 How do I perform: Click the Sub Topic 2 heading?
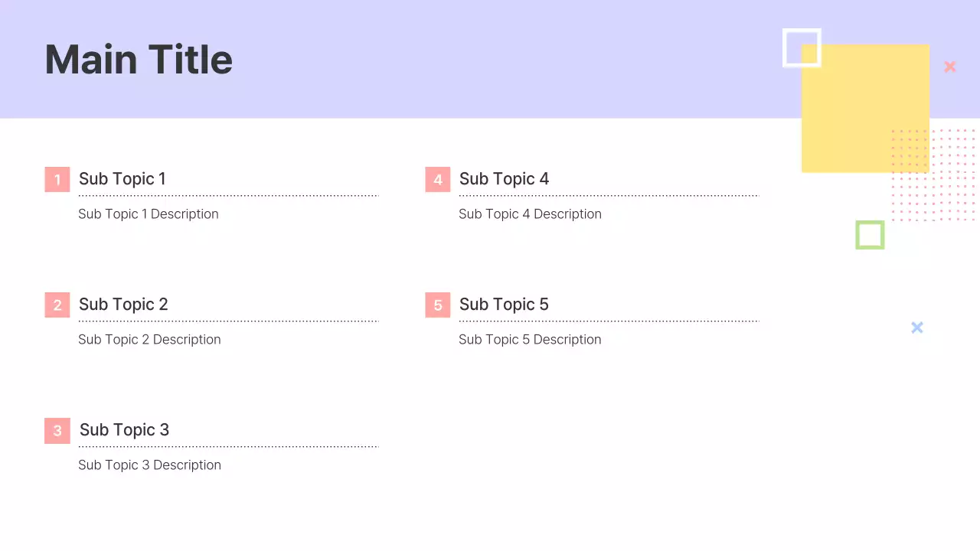point(123,305)
